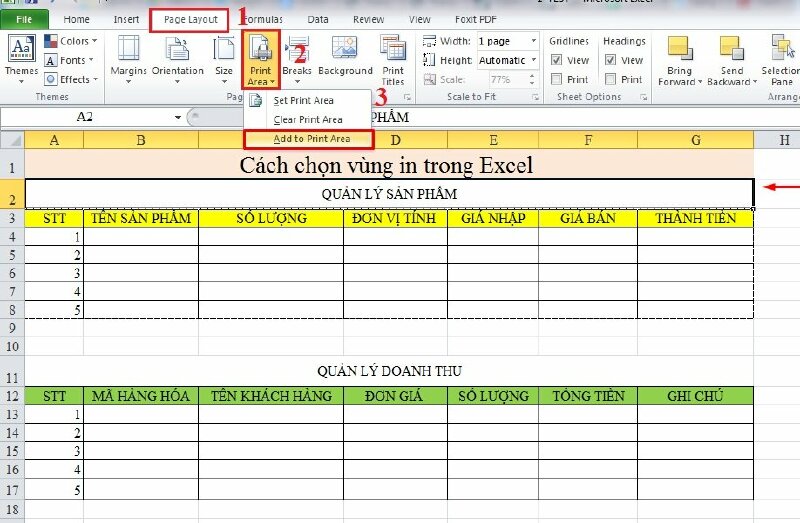The image size is (800, 523).
Task: Click the Set Print Area page icon
Action: pos(256,101)
